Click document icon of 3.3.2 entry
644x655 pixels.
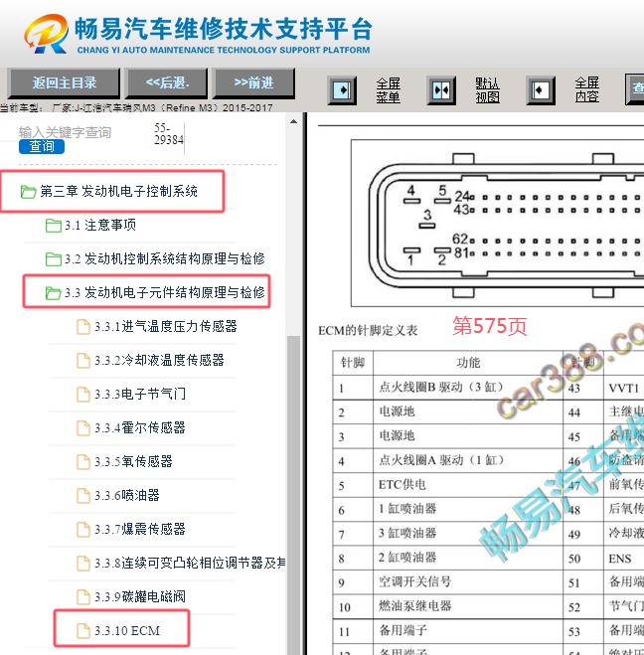83,361
